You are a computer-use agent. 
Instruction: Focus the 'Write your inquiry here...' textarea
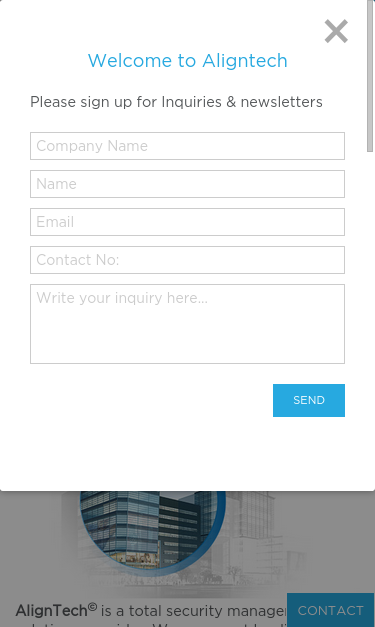click(187, 324)
